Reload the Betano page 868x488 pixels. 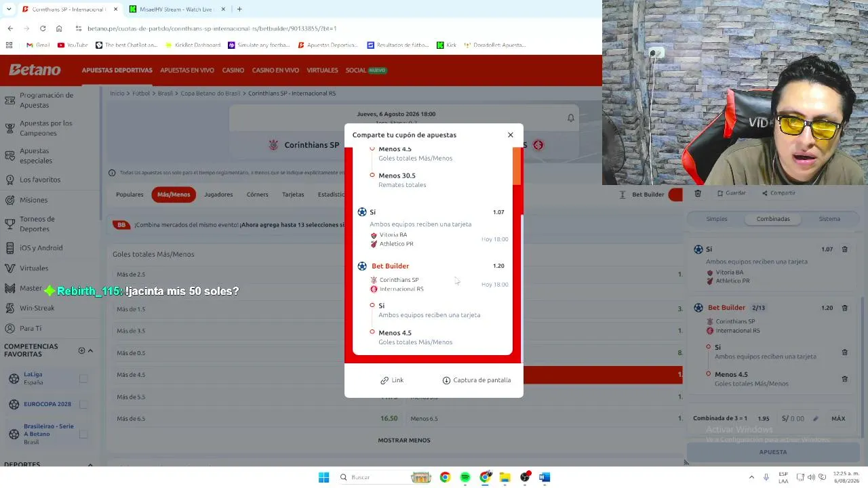(x=43, y=28)
